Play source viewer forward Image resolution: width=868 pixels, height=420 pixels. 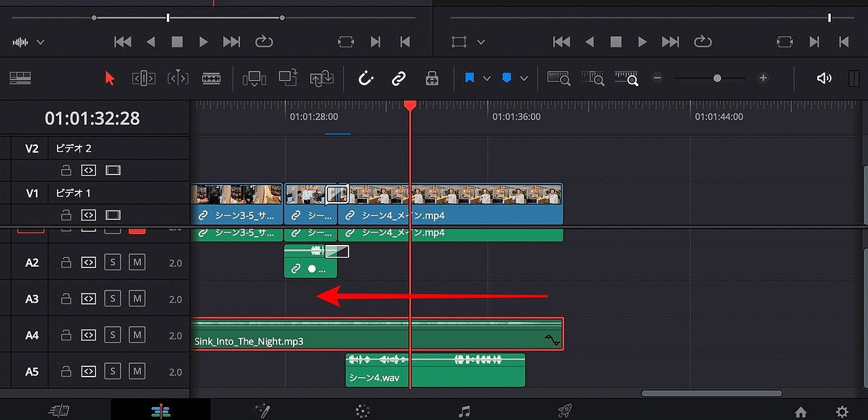tap(203, 42)
